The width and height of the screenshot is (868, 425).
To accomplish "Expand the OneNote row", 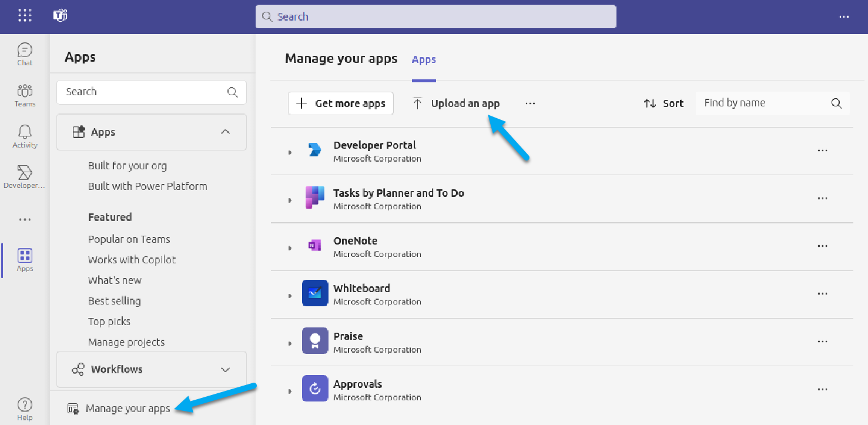I will (290, 248).
